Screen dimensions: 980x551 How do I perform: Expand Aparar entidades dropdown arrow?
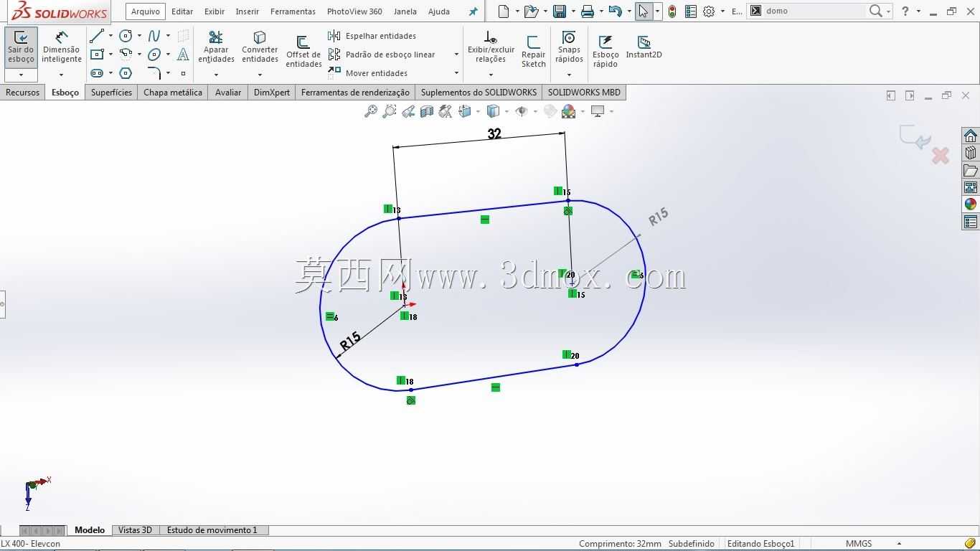click(216, 75)
